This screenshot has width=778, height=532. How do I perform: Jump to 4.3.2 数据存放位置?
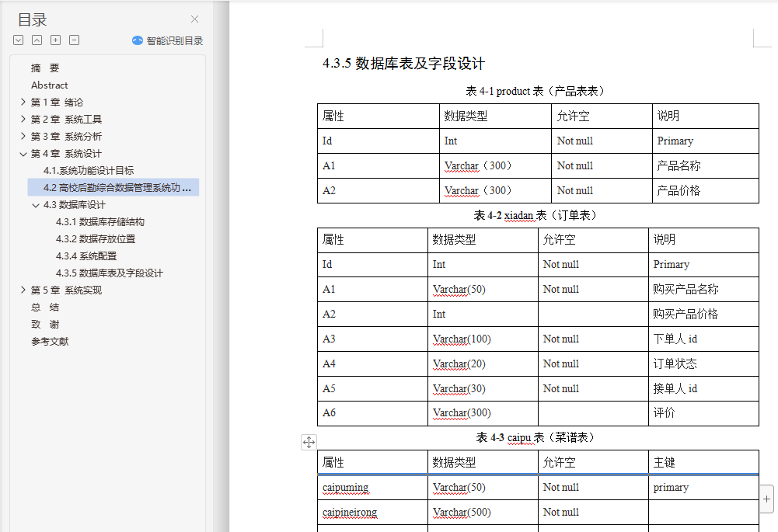coord(96,239)
